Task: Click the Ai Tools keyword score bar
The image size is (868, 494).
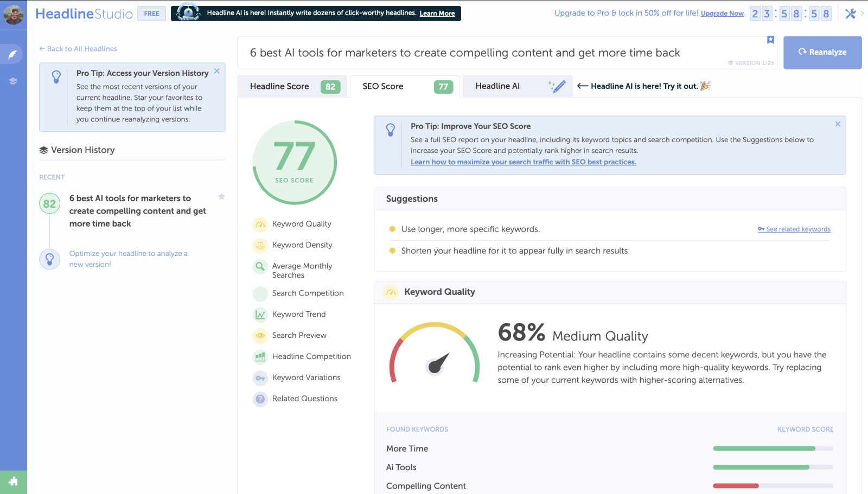Action: pyautogui.click(x=773, y=467)
